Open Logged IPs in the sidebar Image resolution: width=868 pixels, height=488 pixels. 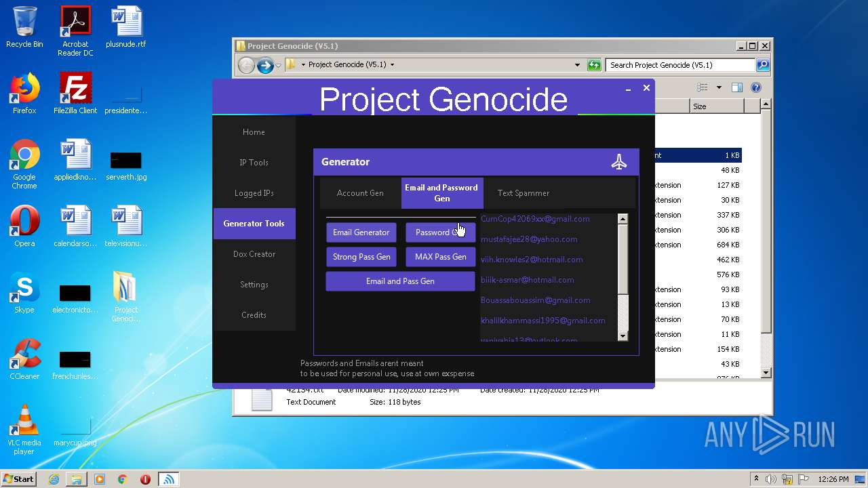pos(254,193)
